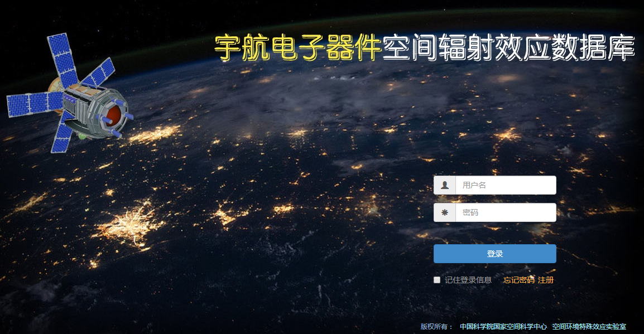Focus the 密码 password input field
The image size is (644, 334).
tap(505, 212)
